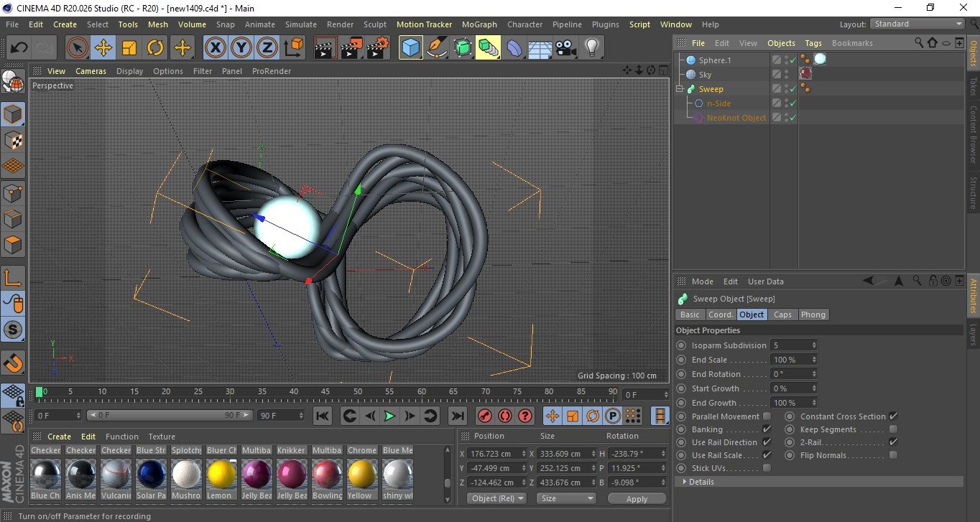Image resolution: width=980 pixels, height=522 pixels.
Task: Enable the Parallel Movement checkbox
Action: [767, 416]
